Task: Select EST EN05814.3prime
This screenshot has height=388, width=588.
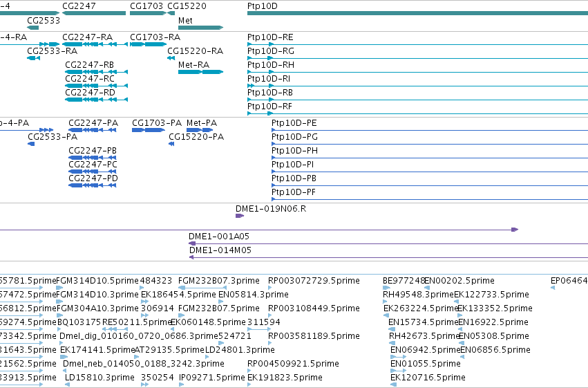Action: click(x=221, y=302)
